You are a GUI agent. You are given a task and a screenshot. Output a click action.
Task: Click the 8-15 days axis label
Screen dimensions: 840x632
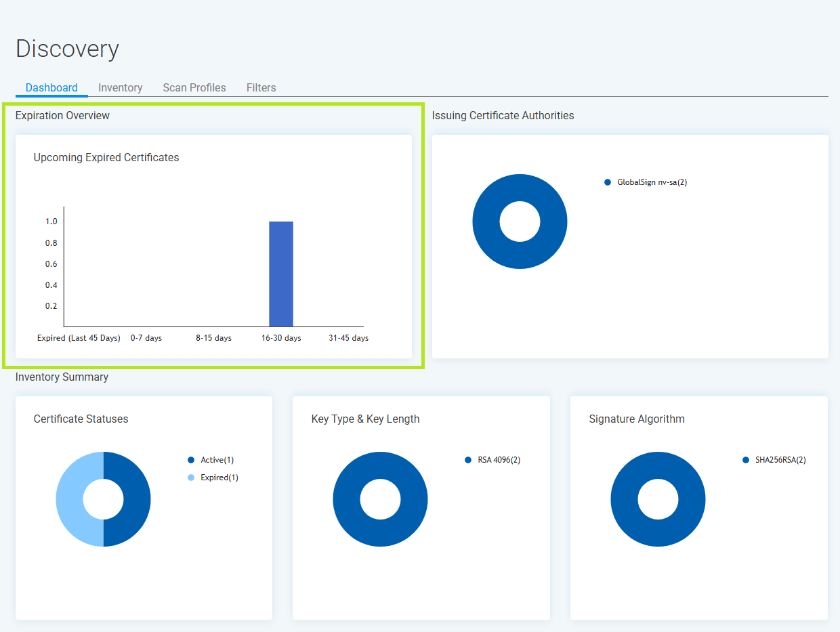214,338
